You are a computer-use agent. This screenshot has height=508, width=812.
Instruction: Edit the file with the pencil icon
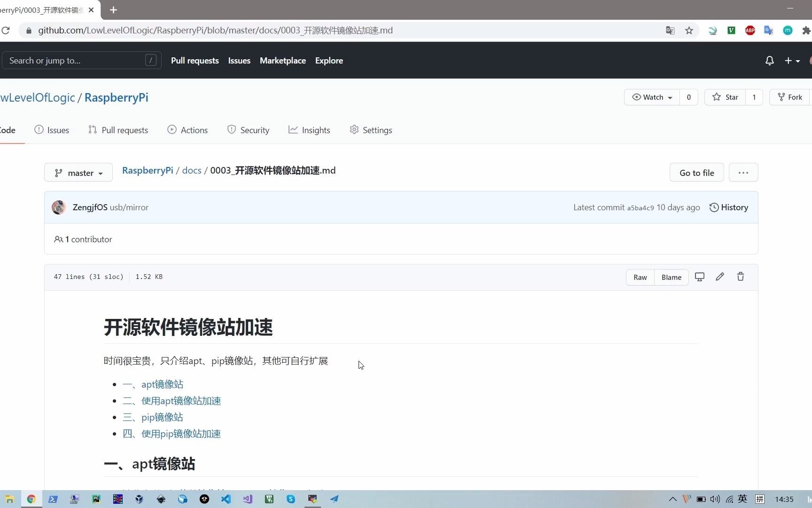point(720,277)
